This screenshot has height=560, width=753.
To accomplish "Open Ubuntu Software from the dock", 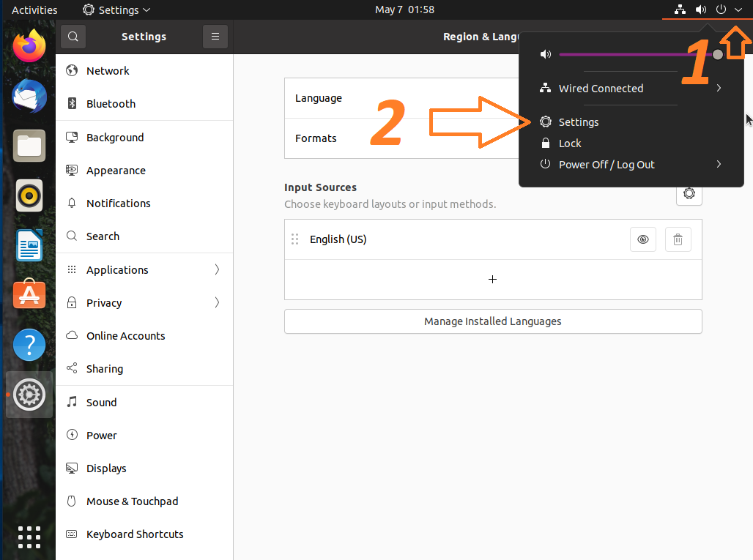I will (x=29, y=295).
